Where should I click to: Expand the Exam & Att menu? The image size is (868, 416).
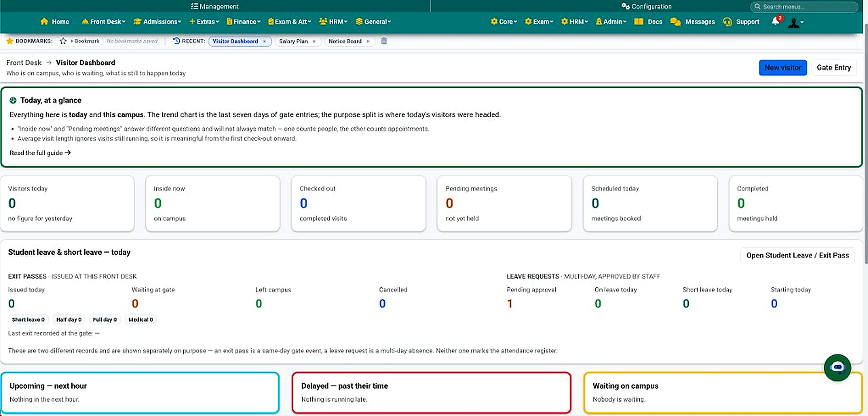289,21
